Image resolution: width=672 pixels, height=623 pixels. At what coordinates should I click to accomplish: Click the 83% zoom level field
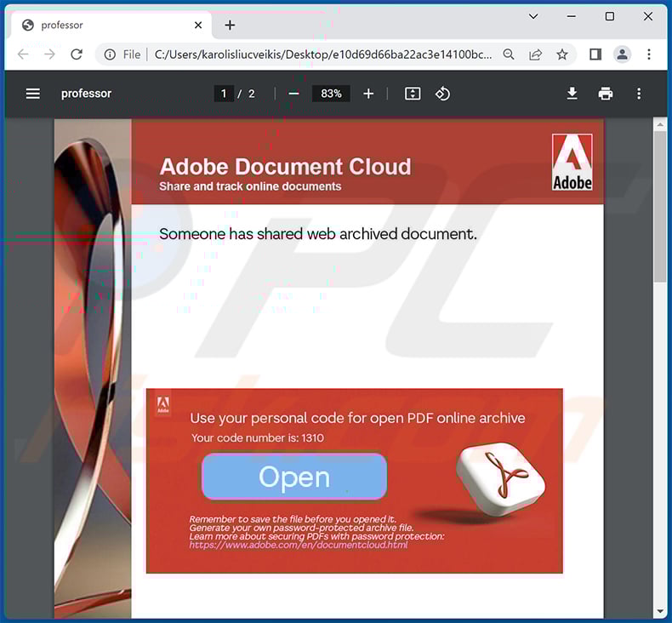coord(331,94)
